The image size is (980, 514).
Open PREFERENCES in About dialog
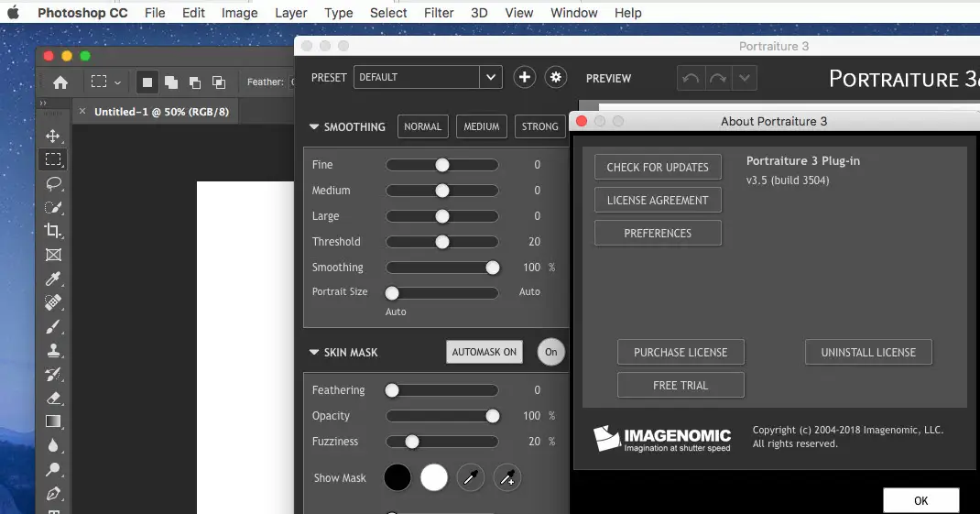(x=658, y=234)
